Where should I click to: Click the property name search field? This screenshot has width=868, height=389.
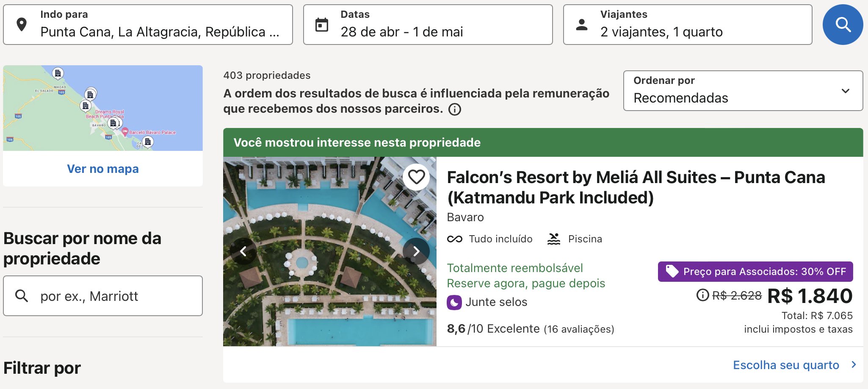pyautogui.click(x=103, y=296)
